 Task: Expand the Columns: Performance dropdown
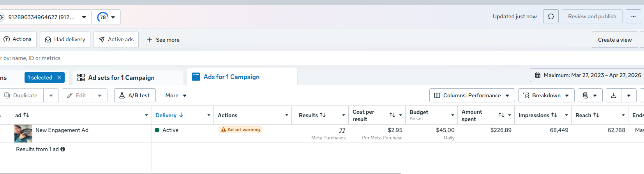472,95
